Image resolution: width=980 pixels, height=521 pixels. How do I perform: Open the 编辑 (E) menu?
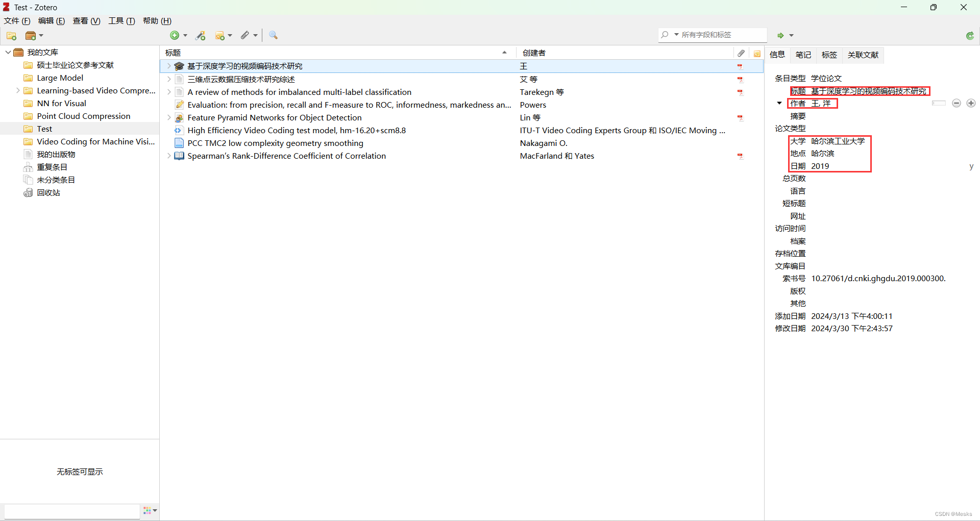tap(52, 21)
